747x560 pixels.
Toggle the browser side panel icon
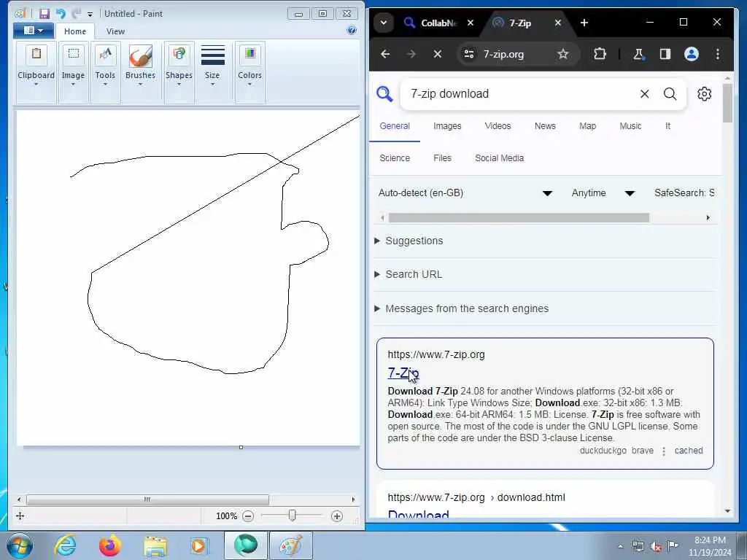(665, 54)
